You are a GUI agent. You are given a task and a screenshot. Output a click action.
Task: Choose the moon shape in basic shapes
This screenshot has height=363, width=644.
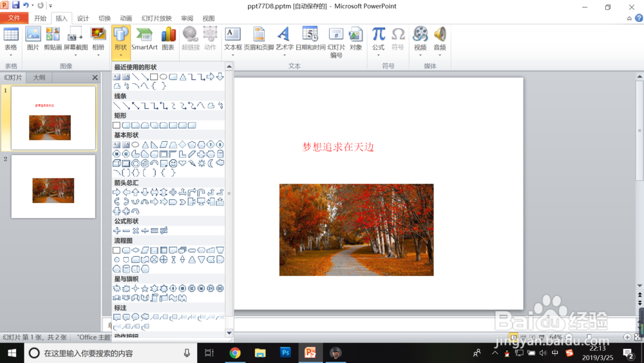(211, 164)
